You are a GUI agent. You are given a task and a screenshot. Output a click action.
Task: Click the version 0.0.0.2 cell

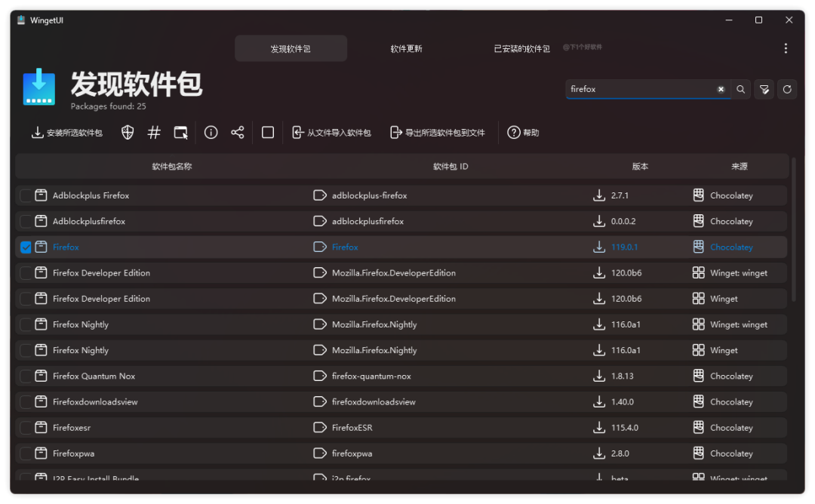click(623, 221)
